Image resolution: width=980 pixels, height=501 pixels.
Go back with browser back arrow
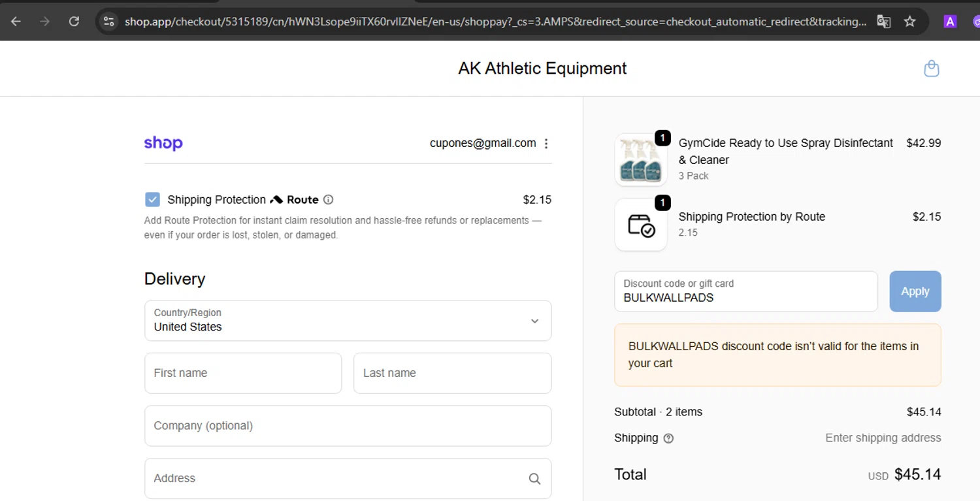(x=16, y=22)
